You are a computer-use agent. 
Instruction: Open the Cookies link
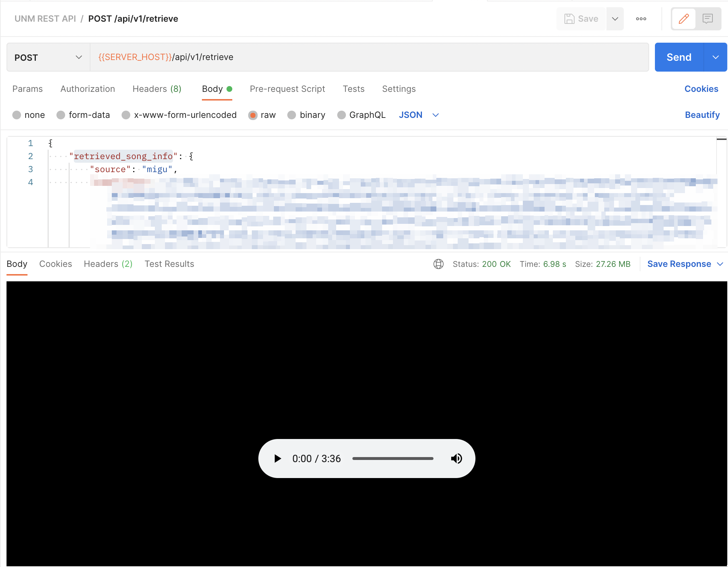click(701, 89)
